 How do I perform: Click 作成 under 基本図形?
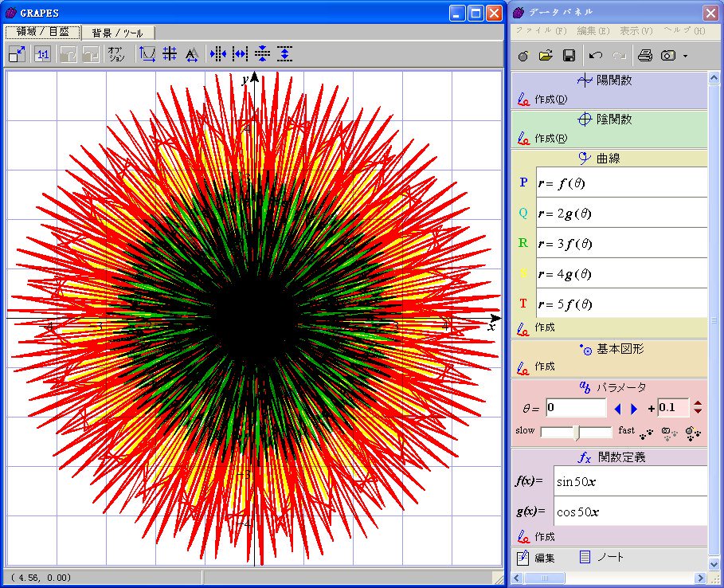[536, 367]
